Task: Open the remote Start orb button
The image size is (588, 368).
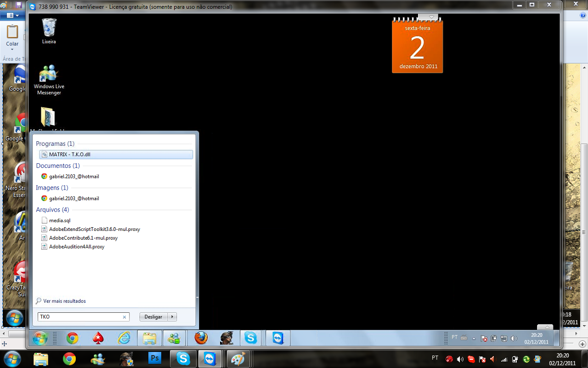Action: tap(40, 338)
